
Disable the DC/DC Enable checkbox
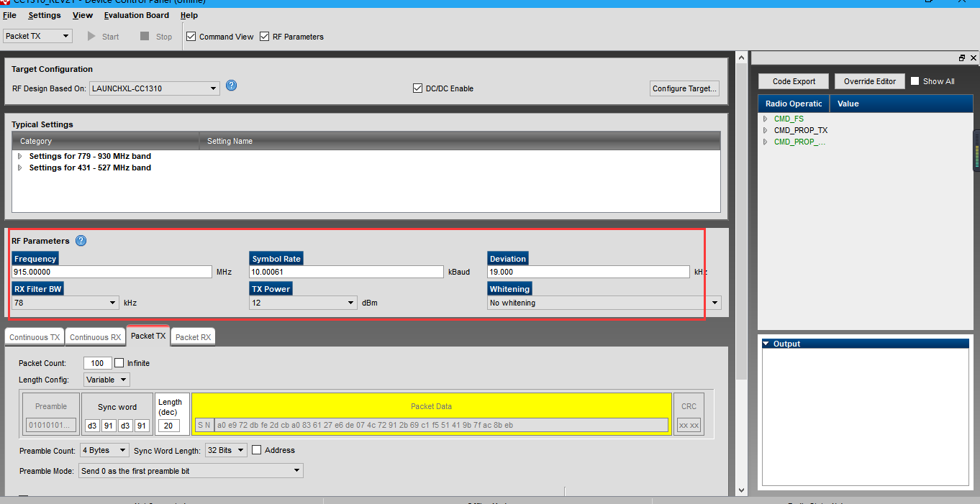[417, 88]
